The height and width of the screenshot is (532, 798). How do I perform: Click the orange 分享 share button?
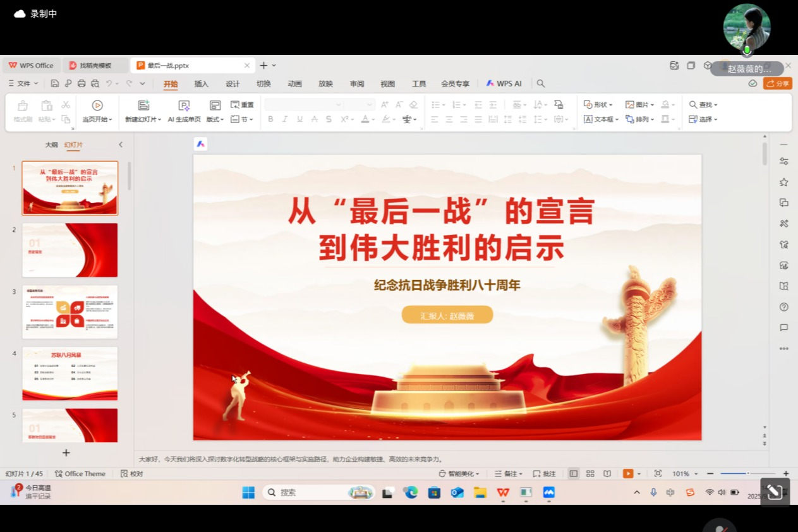778,83
